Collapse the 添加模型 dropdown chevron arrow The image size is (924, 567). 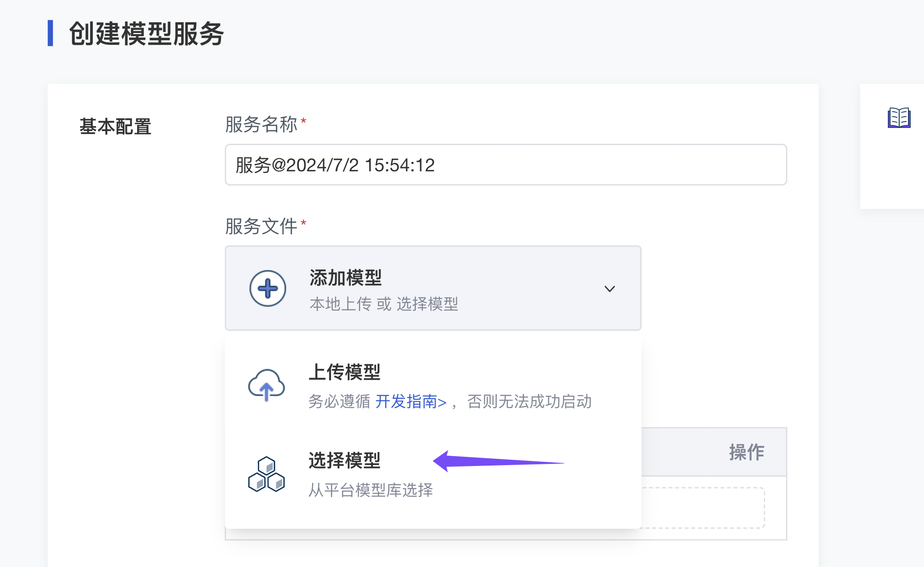click(x=609, y=289)
